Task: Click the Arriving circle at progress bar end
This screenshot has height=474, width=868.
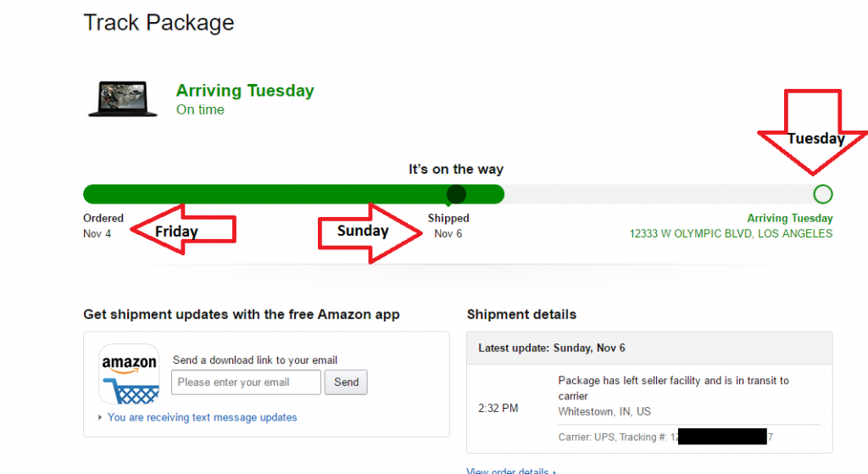Action: 822,194
